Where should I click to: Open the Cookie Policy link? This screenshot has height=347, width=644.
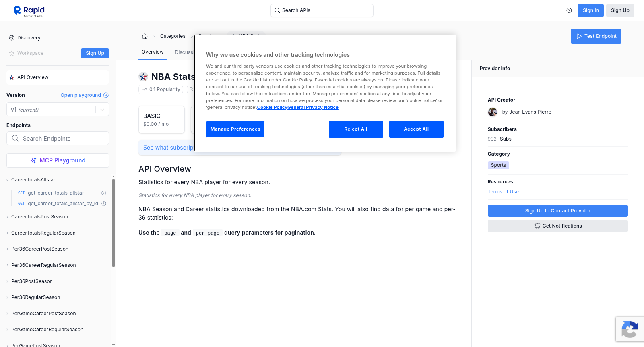tap(272, 107)
